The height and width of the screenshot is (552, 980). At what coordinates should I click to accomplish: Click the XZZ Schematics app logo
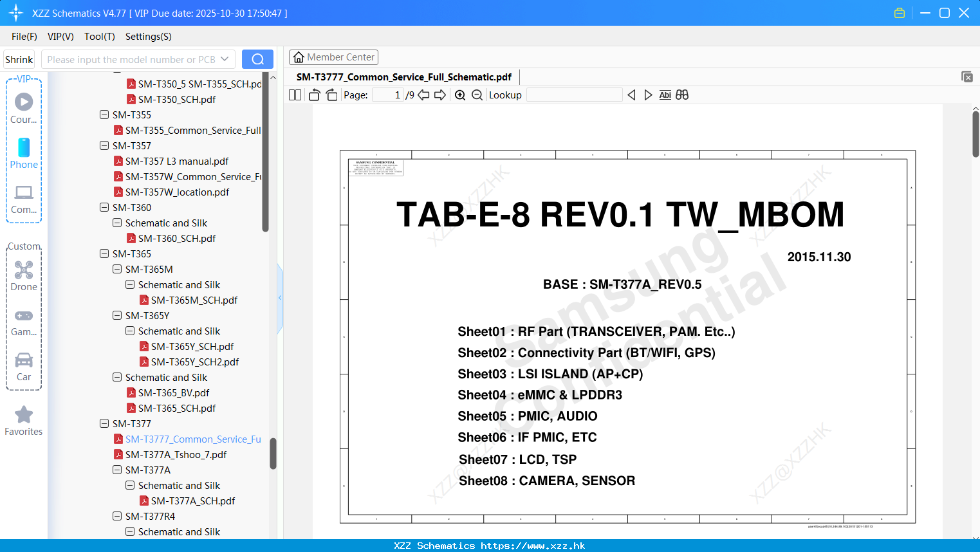pyautogui.click(x=16, y=13)
